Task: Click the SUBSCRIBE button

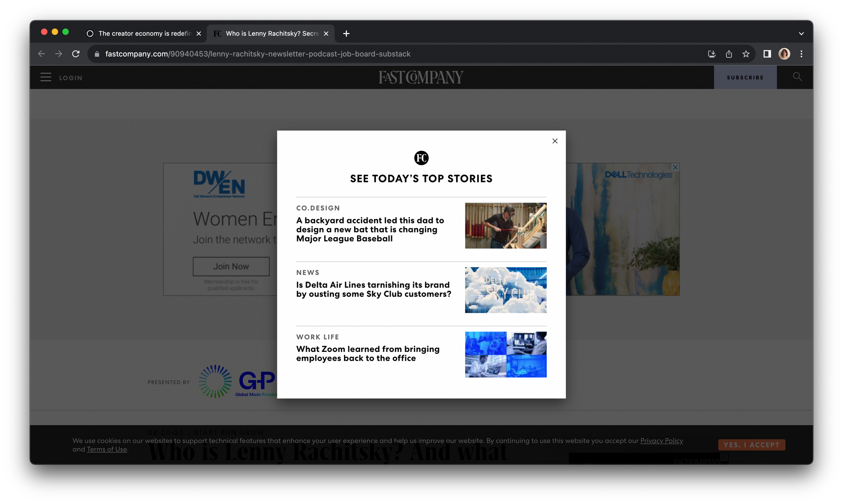Action: click(x=745, y=78)
